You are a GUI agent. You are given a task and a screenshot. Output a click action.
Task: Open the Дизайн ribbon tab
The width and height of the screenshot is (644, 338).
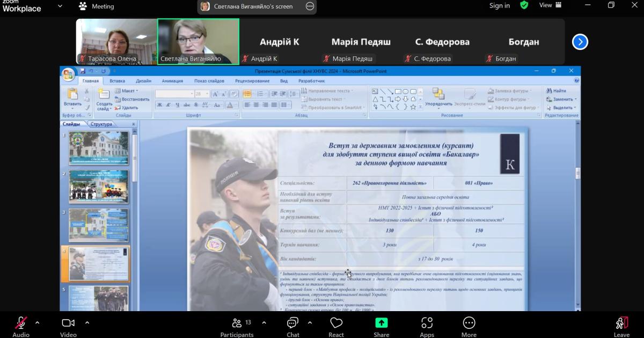(x=143, y=81)
